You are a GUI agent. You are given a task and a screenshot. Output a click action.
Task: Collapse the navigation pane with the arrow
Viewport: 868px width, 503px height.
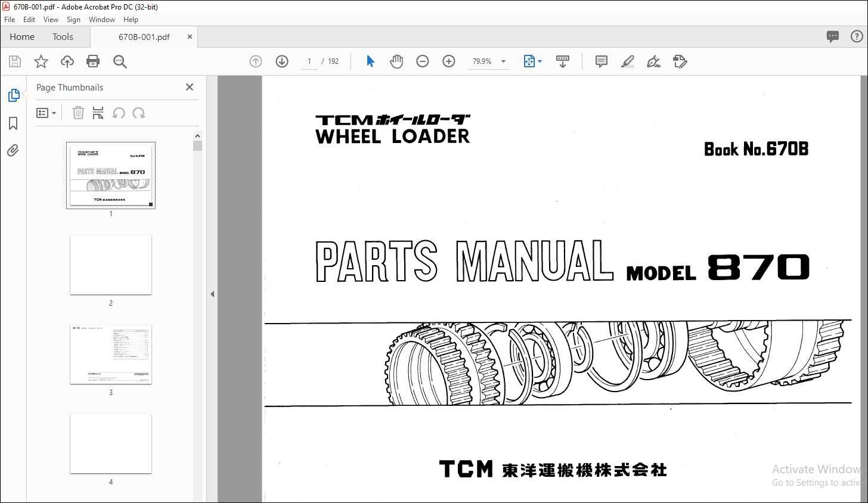[212, 294]
